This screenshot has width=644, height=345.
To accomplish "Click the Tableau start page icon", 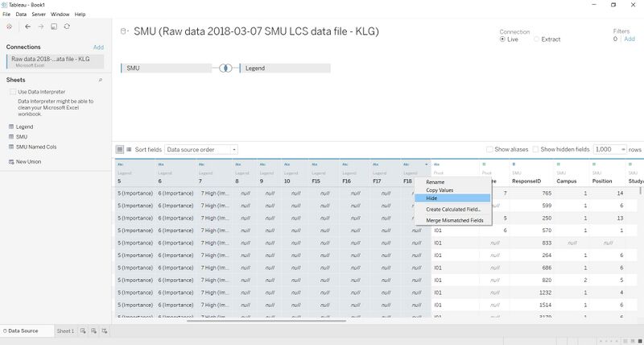I will (10, 27).
